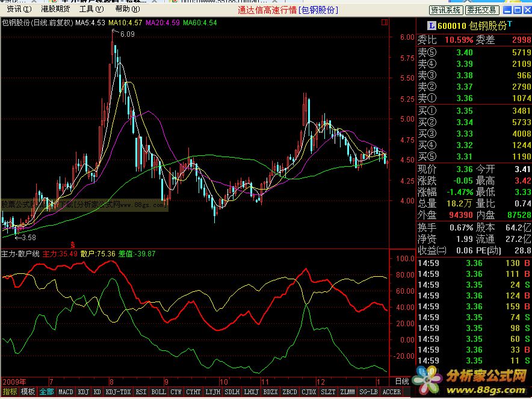Click the 涨幅 -1.47% value
The width and height of the screenshot is (532, 399).
(x=460, y=192)
